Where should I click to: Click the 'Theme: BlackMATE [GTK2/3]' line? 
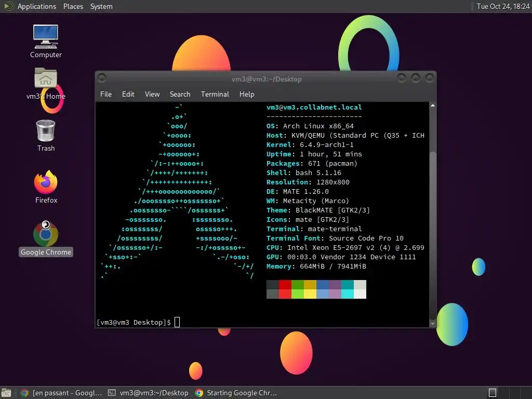(318, 210)
